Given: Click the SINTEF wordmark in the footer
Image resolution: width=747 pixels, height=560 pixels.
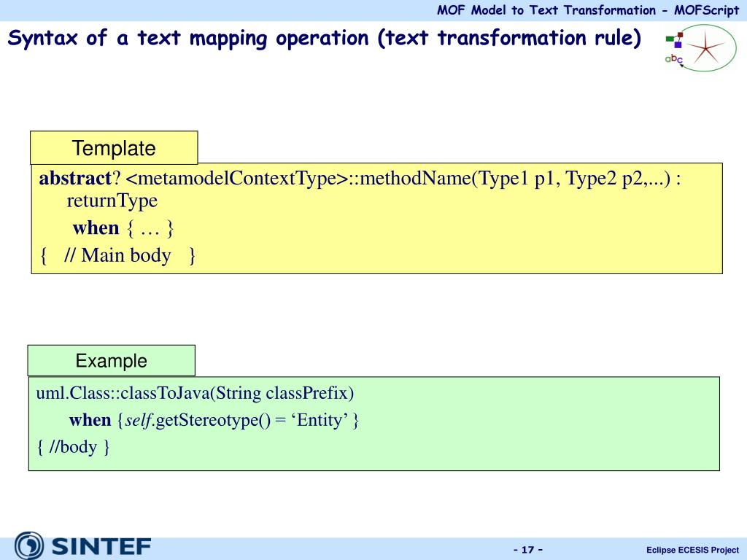Looking at the screenshot, I should pos(101,547).
